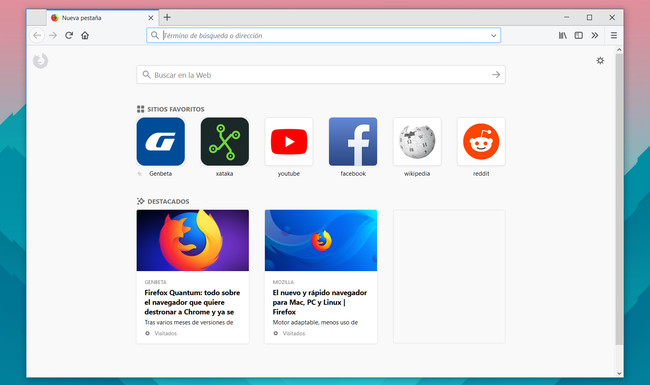Open the reddit top site tile
Screen dimensions: 650x385
[481, 142]
